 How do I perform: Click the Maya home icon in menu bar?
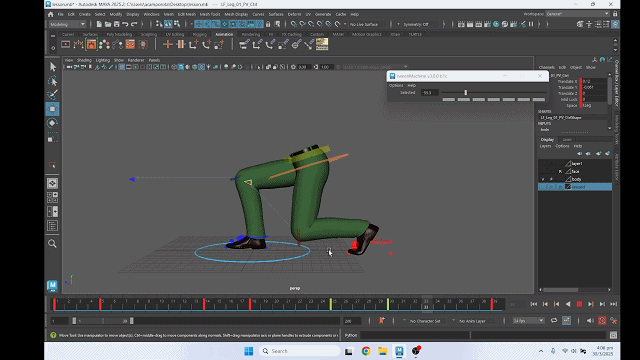[x=51, y=14]
